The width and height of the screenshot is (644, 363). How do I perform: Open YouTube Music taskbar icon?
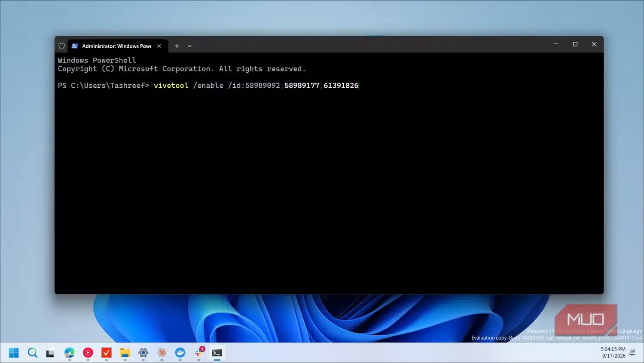pos(88,353)
